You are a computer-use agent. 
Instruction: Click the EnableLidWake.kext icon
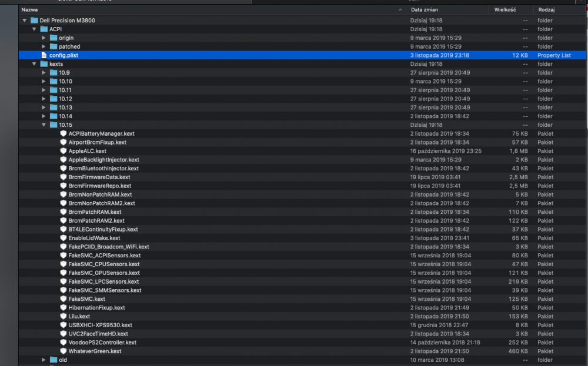[64, 239]
